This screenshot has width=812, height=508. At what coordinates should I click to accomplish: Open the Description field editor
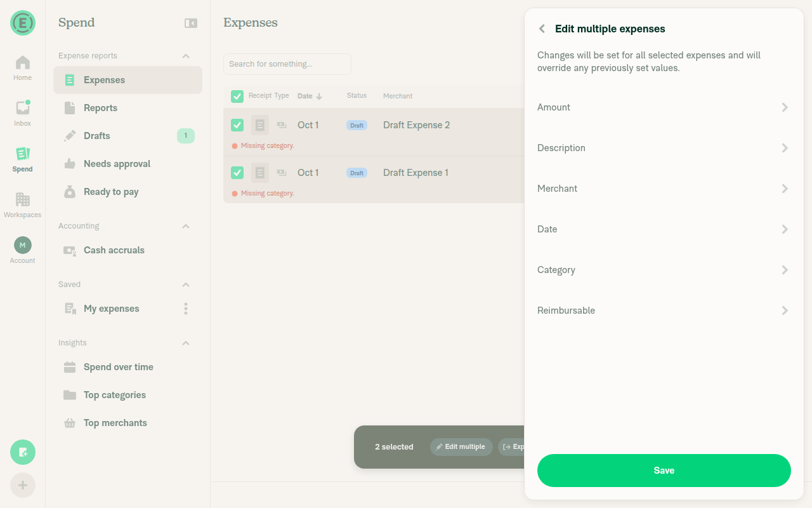pyautogui.click(x=664, y=148)
